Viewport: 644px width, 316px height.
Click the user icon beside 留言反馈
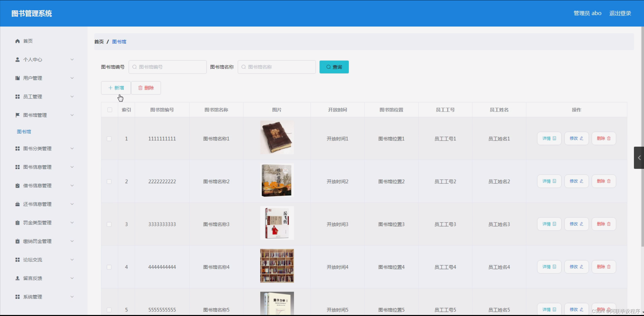point(17,278)
